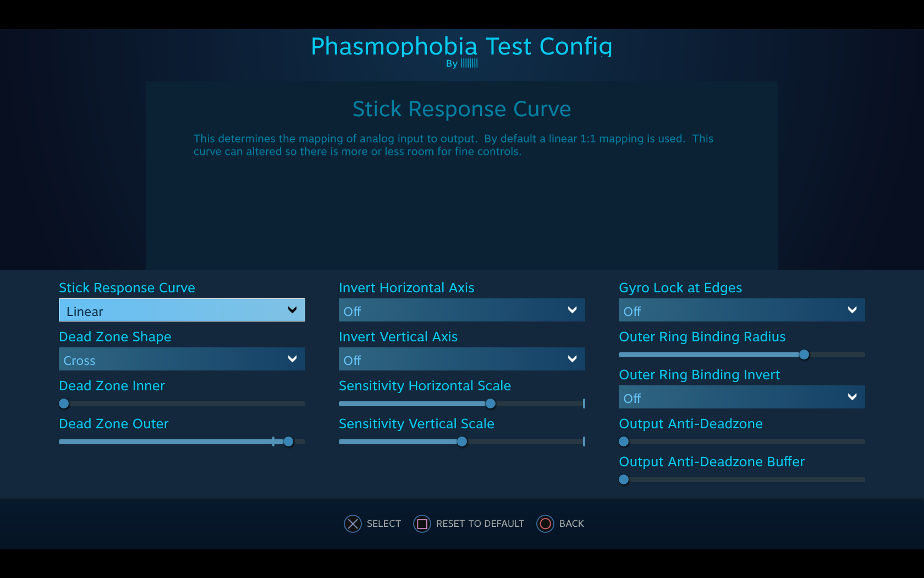
Task: Click the cross (X) Select button icon
Action: coord(353,524)
